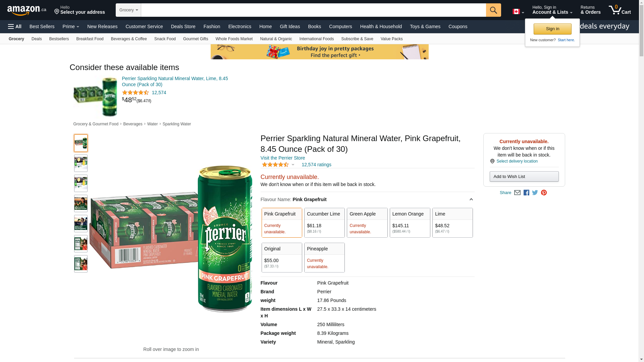
Task: Select the Lime flavour option
Action: coord(452,223)
